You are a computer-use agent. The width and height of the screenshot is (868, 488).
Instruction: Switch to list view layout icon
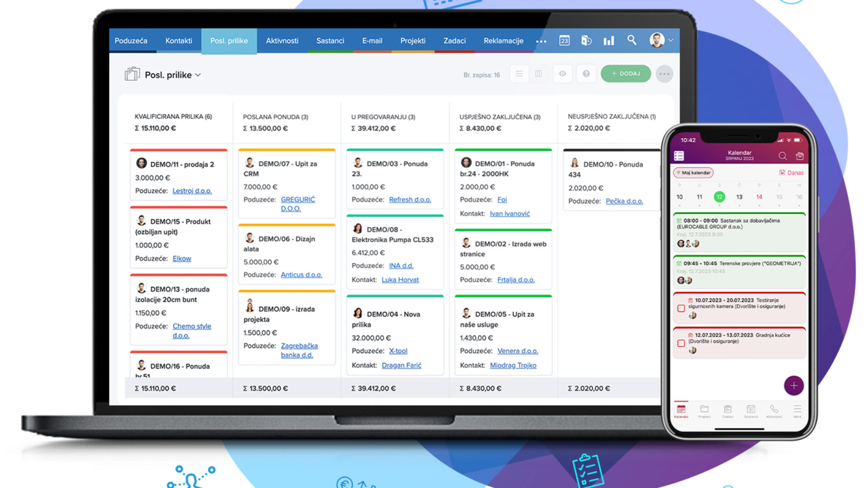point(519,74)
